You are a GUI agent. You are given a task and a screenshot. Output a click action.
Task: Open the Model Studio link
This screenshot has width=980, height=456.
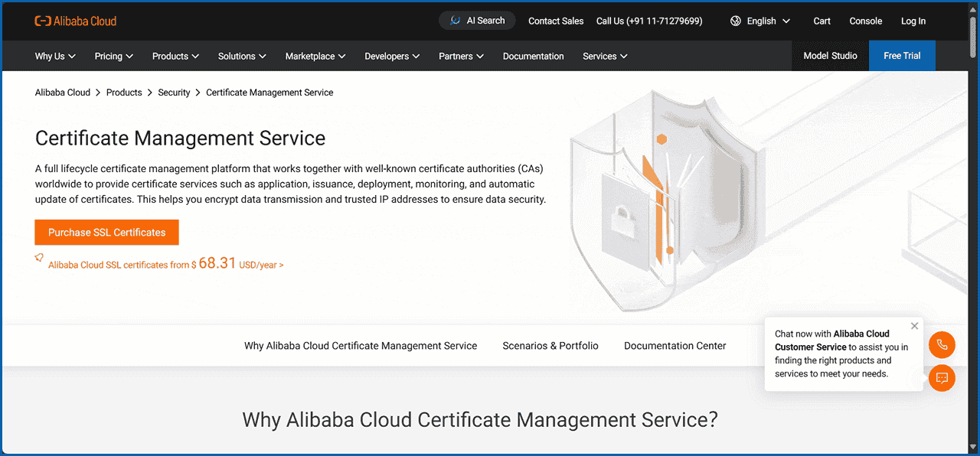(x=830, y=56)
